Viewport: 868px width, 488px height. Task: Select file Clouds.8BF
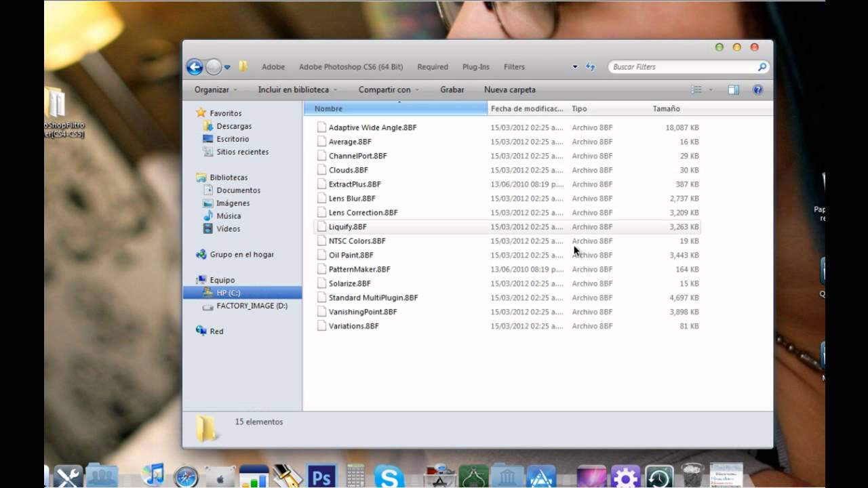coord(348,170)
